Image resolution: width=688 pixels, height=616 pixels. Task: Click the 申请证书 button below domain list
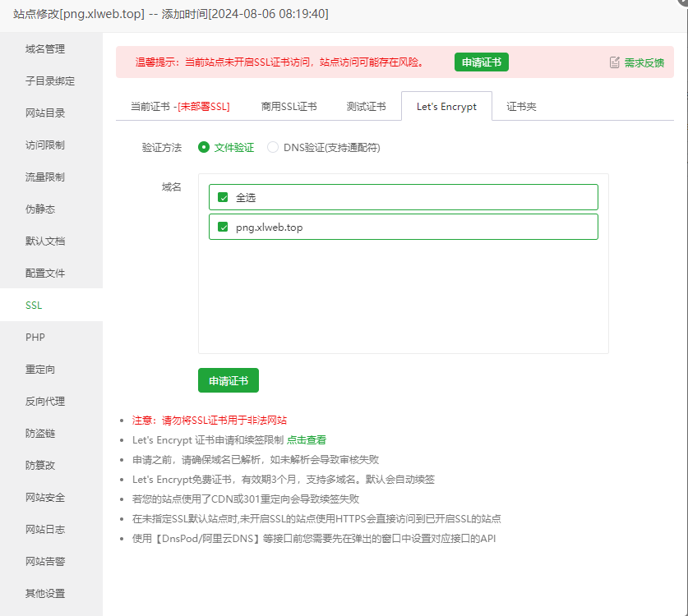pyautogui.click(x=229, y=380)
